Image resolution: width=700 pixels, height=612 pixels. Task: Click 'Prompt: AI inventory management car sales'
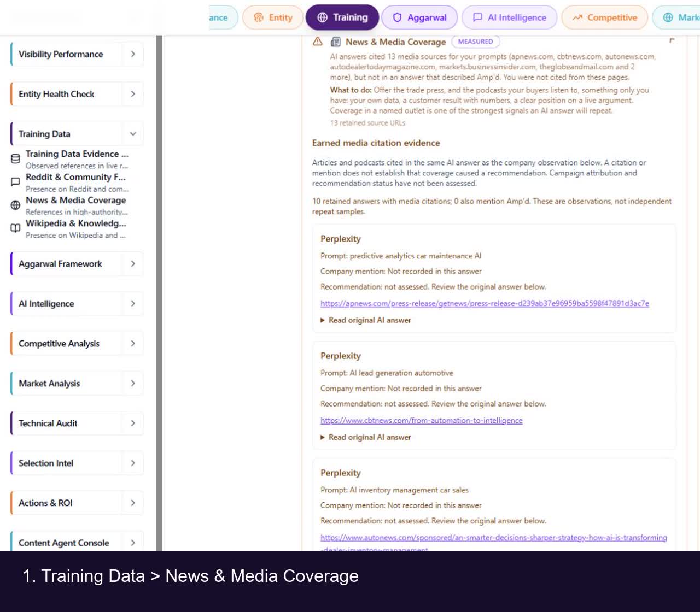pyautogui.click(x=394, y=490)
